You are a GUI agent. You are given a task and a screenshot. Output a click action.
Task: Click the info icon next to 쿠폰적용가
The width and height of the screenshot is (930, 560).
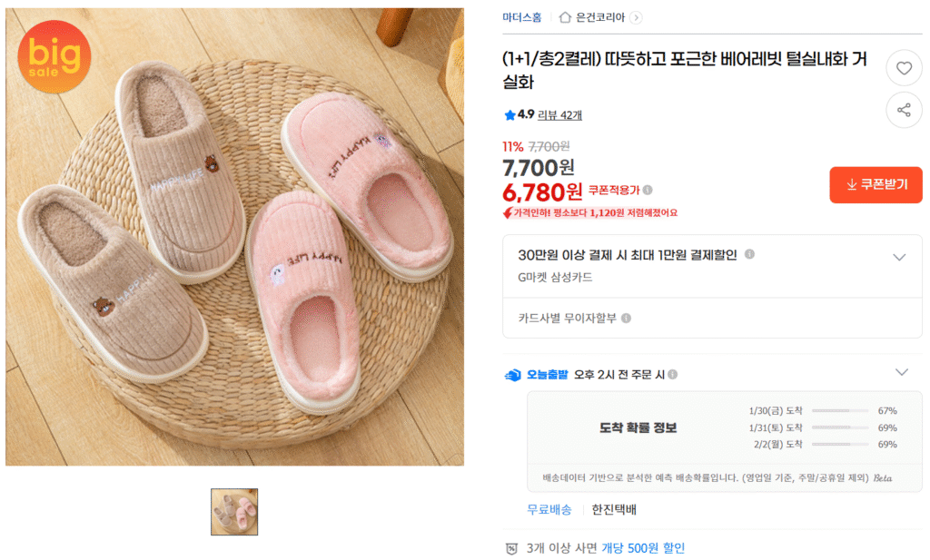(x=648, y=191)
